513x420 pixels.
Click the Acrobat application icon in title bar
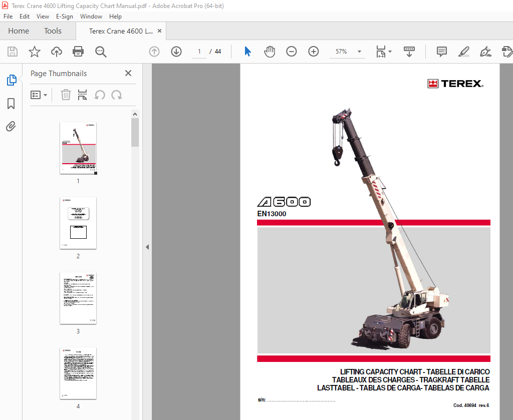click(5, 6)
